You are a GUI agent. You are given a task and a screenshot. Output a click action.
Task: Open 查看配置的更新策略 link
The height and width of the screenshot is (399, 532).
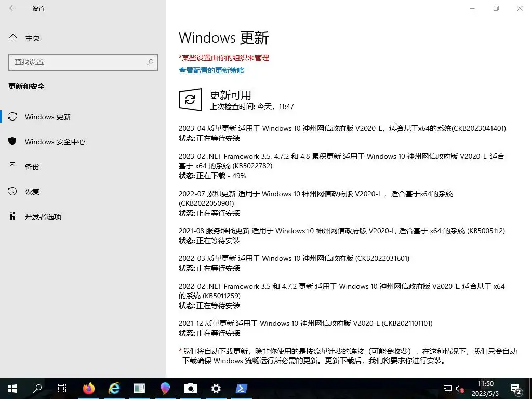[x=211, y=70]
